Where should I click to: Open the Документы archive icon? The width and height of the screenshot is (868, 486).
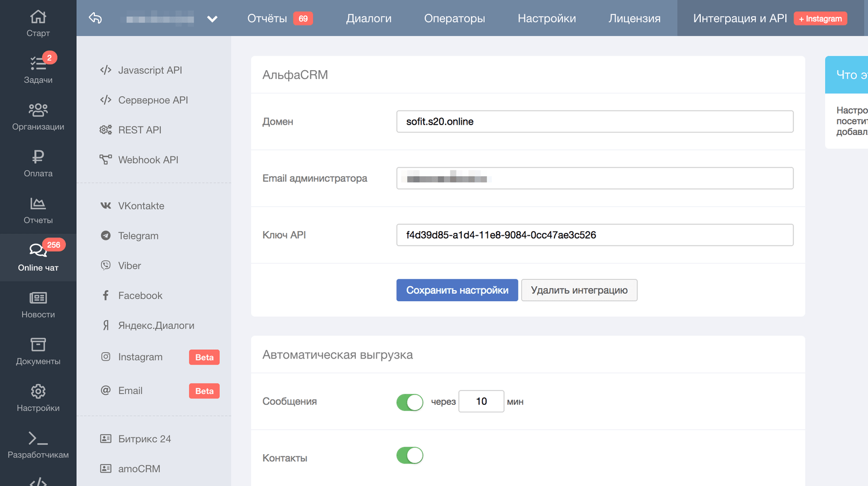pyautogui.click(x=38, y=345)
